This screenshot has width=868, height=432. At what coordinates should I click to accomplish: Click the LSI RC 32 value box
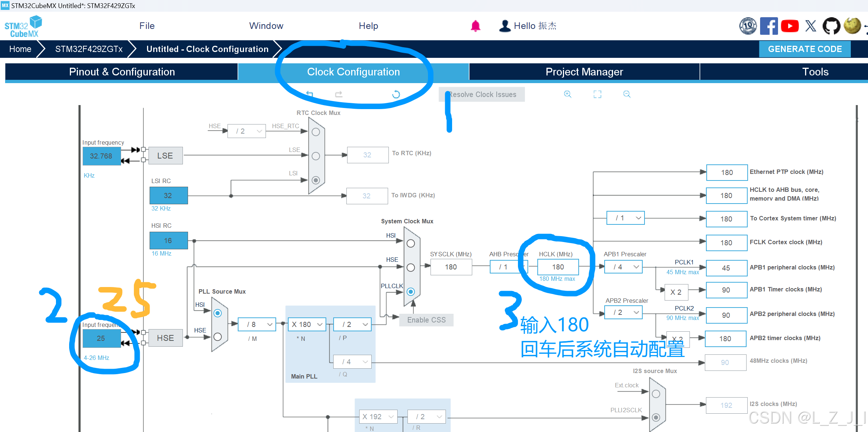point(168,195)
